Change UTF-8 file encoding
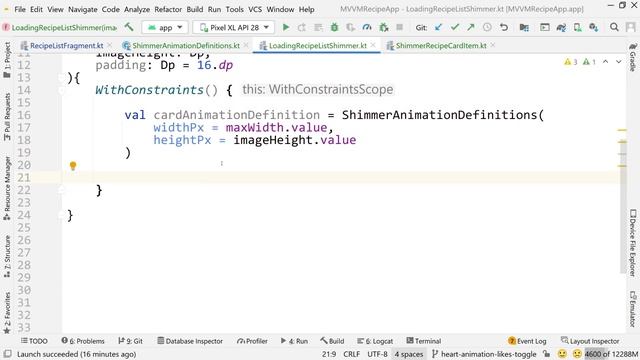Image resolution: width=640 pixels, height=360 pixels. coord(377,354)
